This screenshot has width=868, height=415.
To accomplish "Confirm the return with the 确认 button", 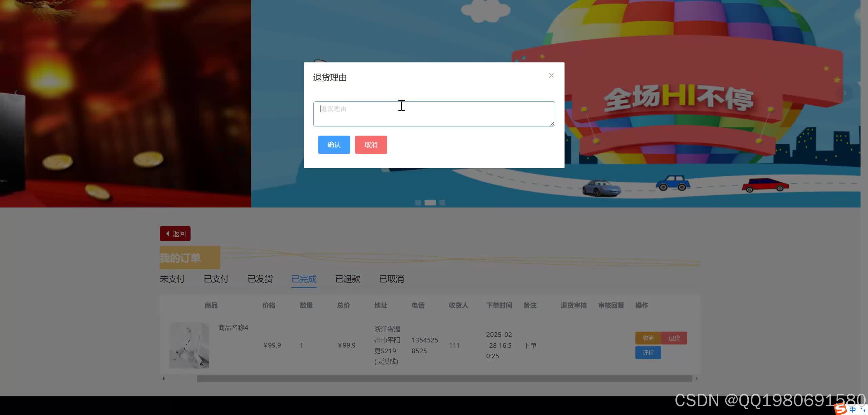I will [x=334, y=144].
